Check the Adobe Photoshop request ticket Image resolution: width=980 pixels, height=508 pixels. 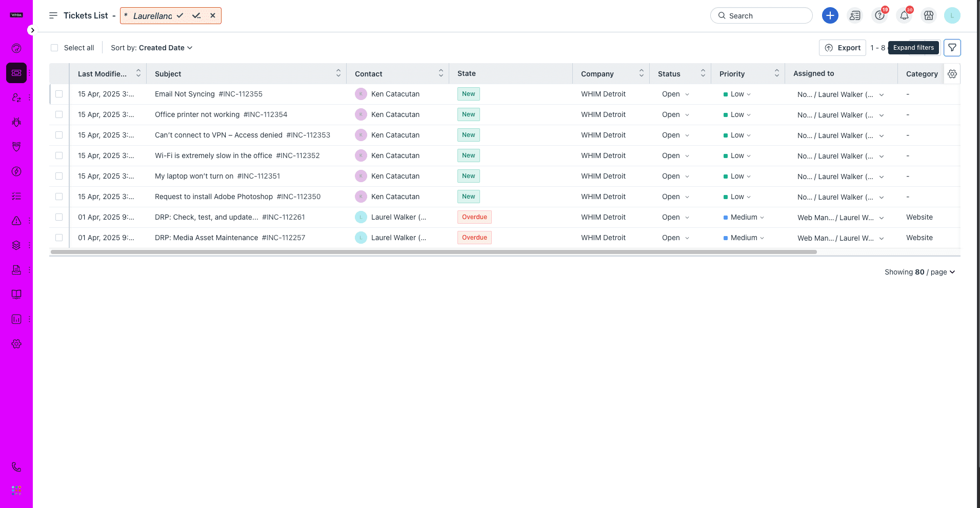tap(59, 197)
